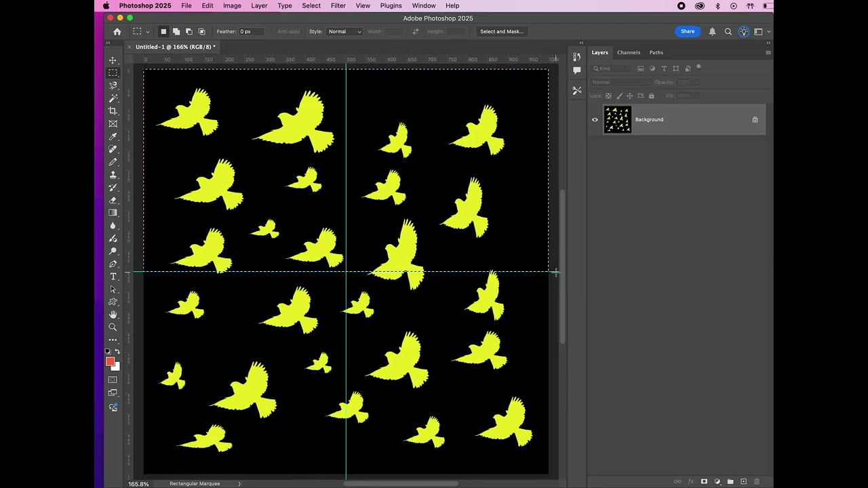Click the Discover lightbulb icon
Viewport: 868px width, 488px height.
point(744,31)
